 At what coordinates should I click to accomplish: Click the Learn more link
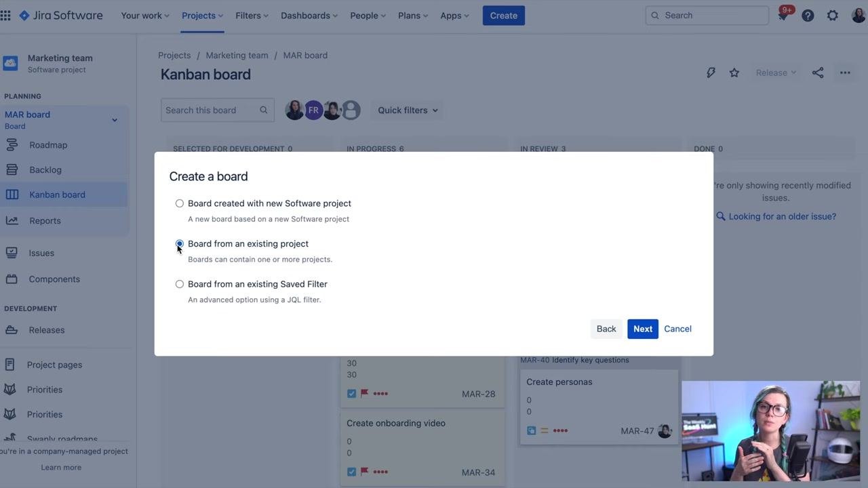[61, 467]
